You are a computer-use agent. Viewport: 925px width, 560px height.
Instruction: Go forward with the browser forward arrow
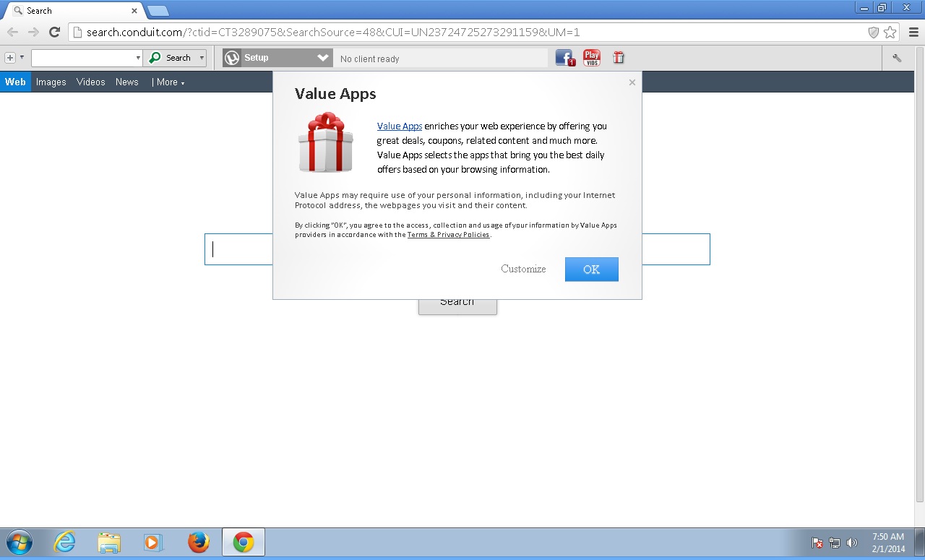pos(33,32)
